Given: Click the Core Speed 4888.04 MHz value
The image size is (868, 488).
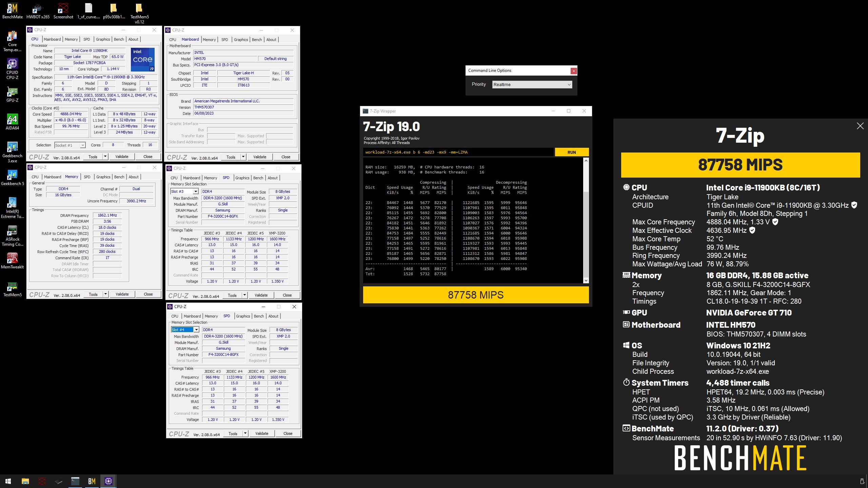Looking at the screenshot, I should pyautogui.click(x=71, y=114).
